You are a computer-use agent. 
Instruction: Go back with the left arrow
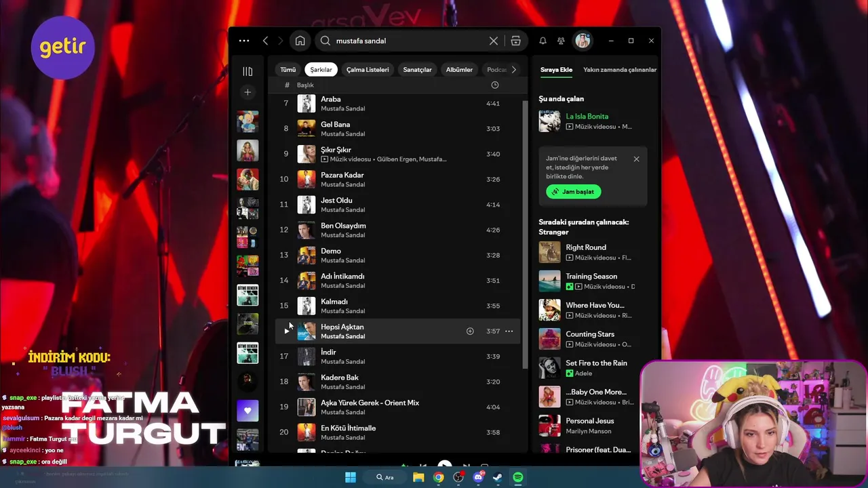(265, 41)
